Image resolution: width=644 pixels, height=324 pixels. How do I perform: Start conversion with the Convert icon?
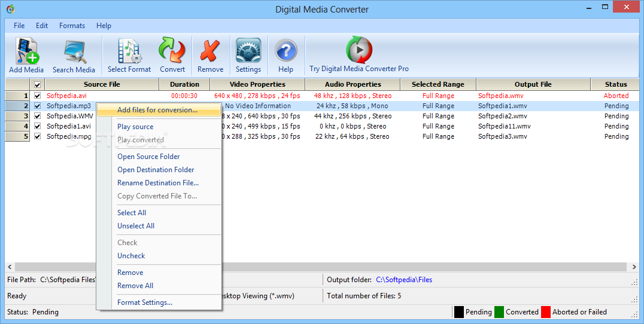pyautogui.click(x=172, y=56)
